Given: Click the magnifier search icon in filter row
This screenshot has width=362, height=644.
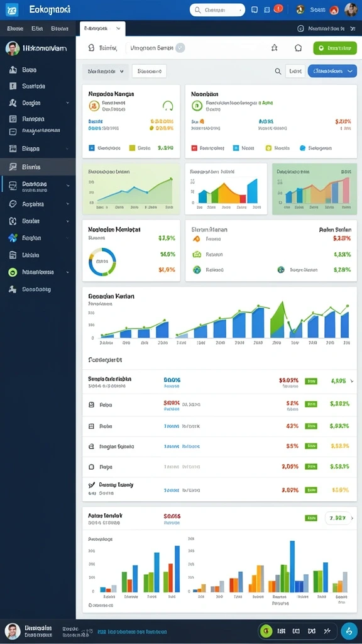Looking at the screenshot, I should pos(278,71).
